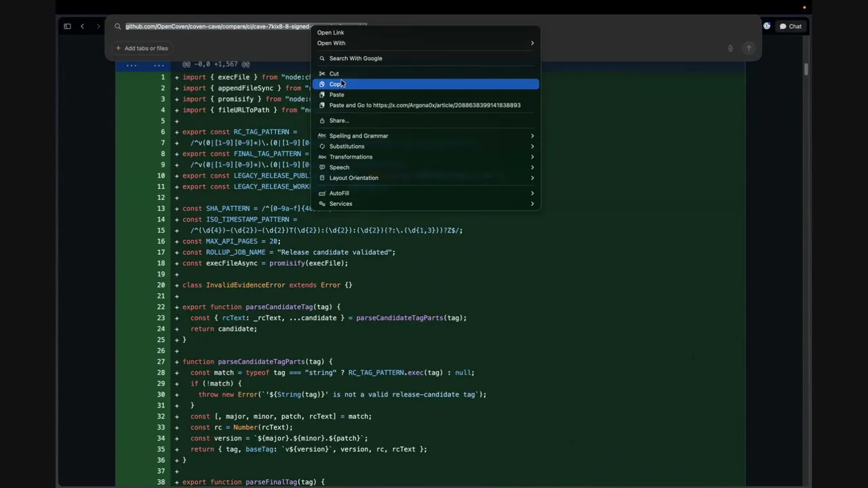The width and height of the screenshot is (868, 488).
Task: Expand the Transformations submenu
Action: [426, 157]
